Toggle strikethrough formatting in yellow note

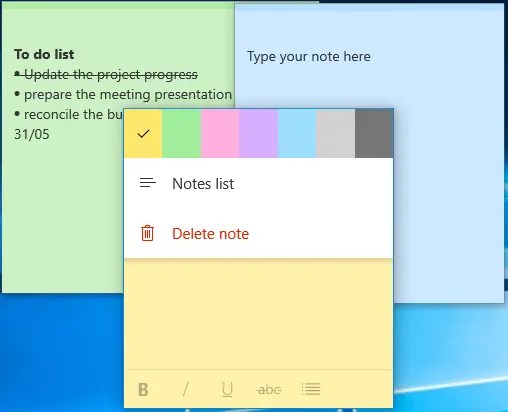coord(269,389)
